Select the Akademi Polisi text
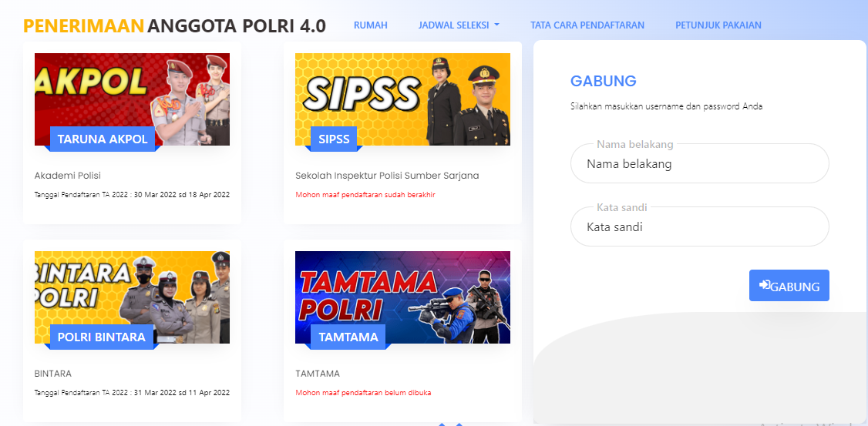Screen dimensions: 868x426 [68, 176]
